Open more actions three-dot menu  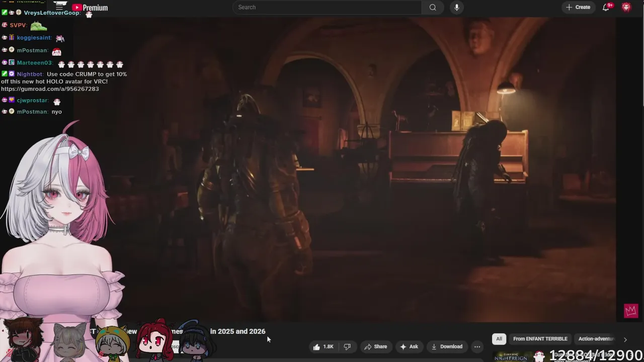coord(477,346)
